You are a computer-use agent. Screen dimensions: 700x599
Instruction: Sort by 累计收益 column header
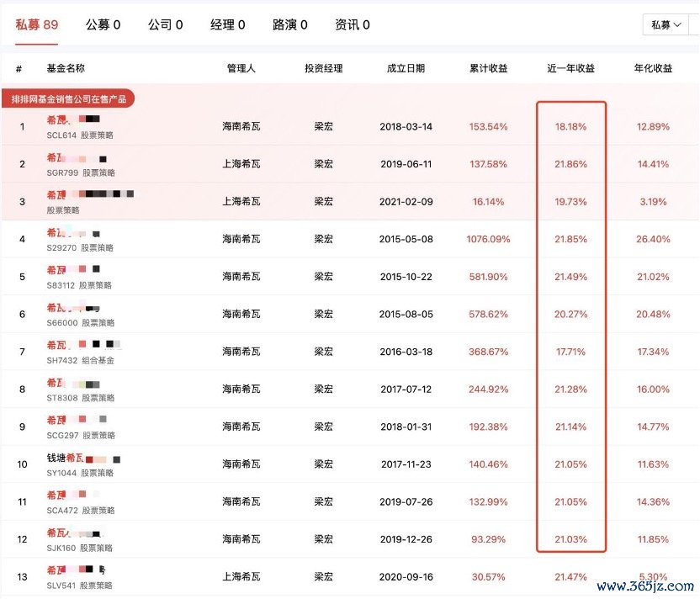(488, 68)
